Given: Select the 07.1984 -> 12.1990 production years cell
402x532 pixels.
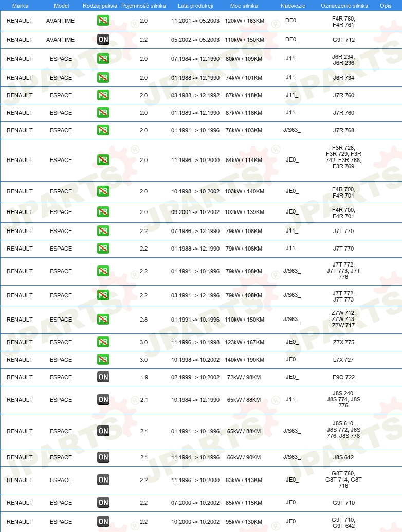Looking at the screenshot, I should 195,59.
